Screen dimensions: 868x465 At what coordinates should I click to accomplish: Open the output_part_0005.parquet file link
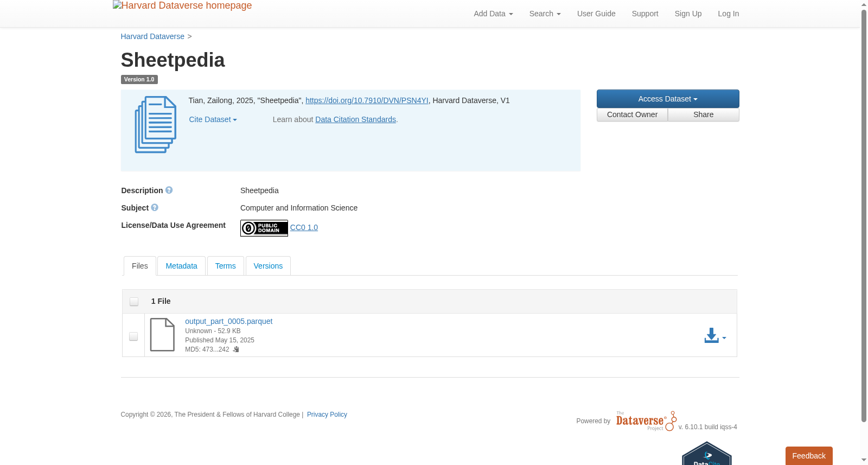(x=228, y=321)
